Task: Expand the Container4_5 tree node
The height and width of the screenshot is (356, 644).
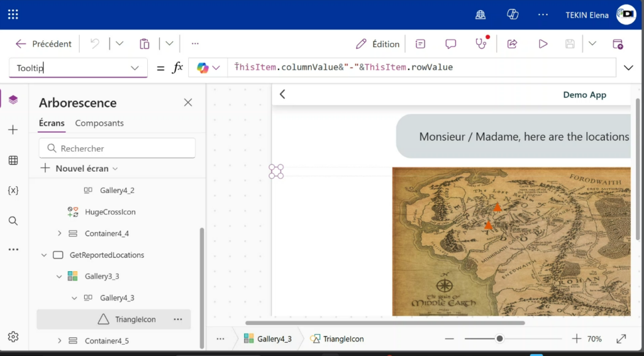Action: tap(60, 341)
